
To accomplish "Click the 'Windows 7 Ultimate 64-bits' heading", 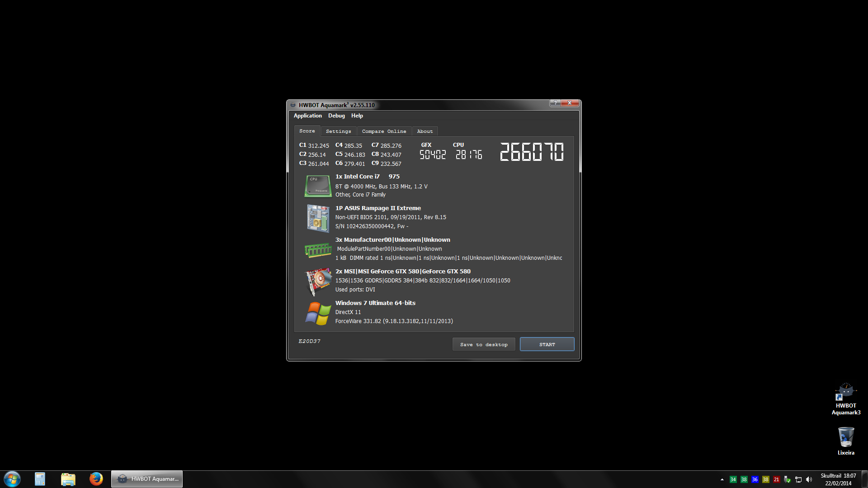I will 375,303.
